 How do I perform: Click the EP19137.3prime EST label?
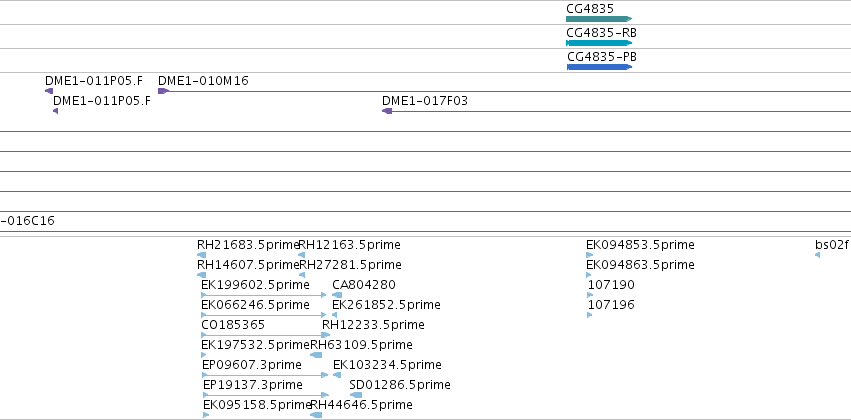click(253, 385)
